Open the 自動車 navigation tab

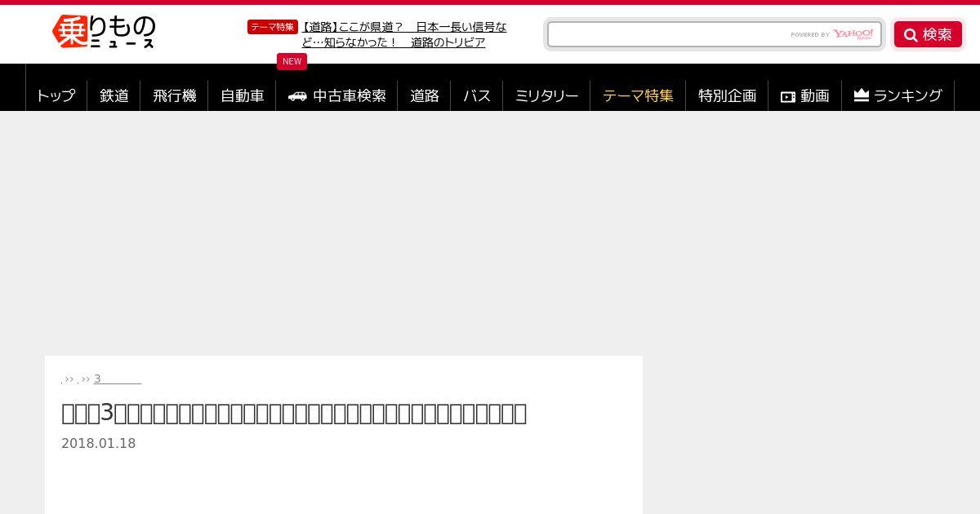pos(243,95)
